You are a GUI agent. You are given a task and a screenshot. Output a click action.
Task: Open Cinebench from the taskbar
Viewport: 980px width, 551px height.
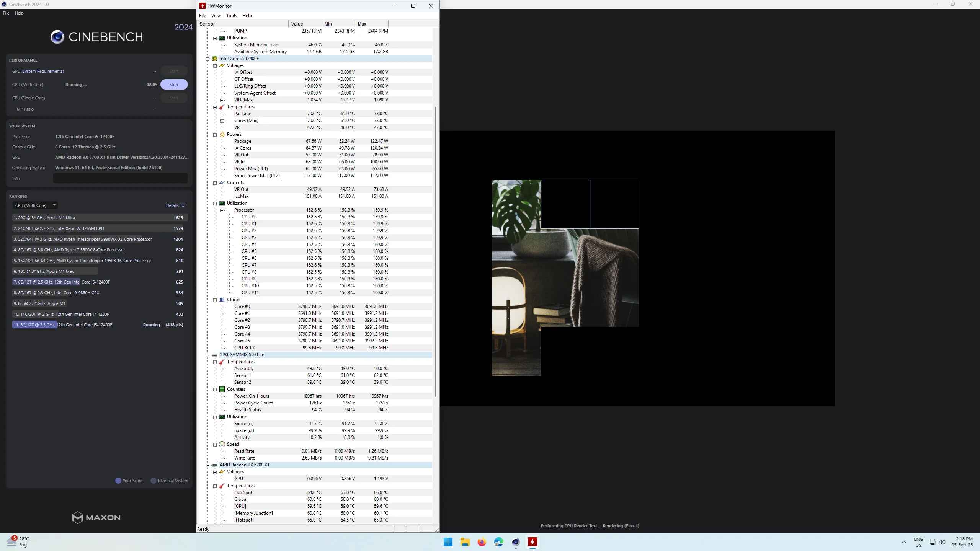(515, 542)
